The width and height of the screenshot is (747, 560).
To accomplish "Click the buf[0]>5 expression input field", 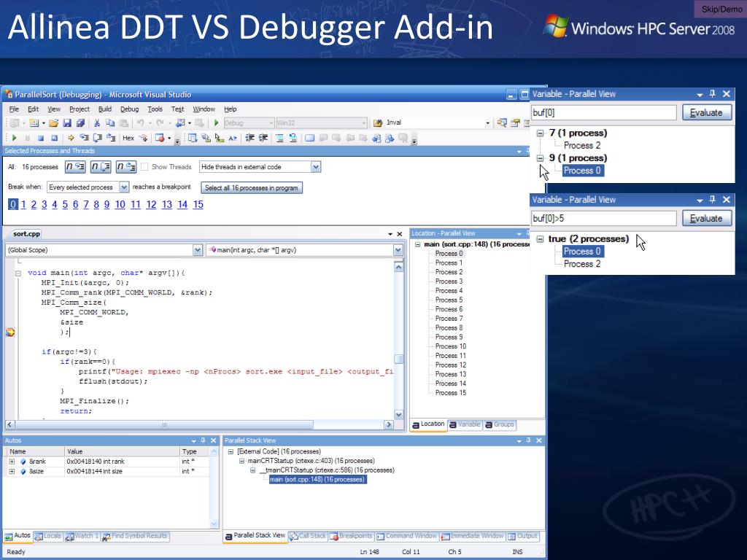I will (603, 219).
